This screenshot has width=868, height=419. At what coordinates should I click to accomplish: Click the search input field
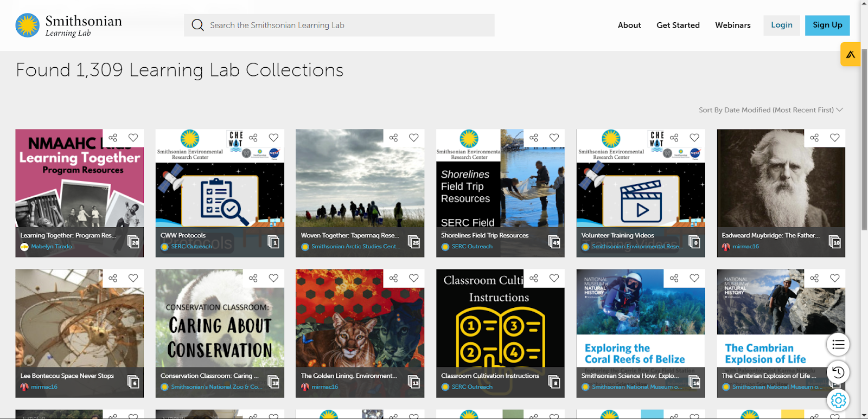pos(339,25)
